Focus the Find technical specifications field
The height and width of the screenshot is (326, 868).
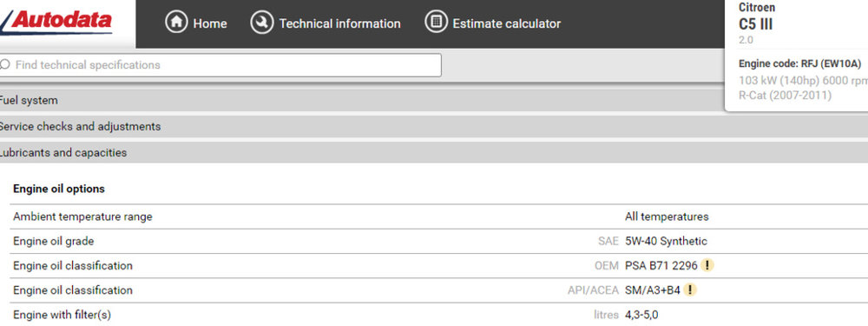220,65
